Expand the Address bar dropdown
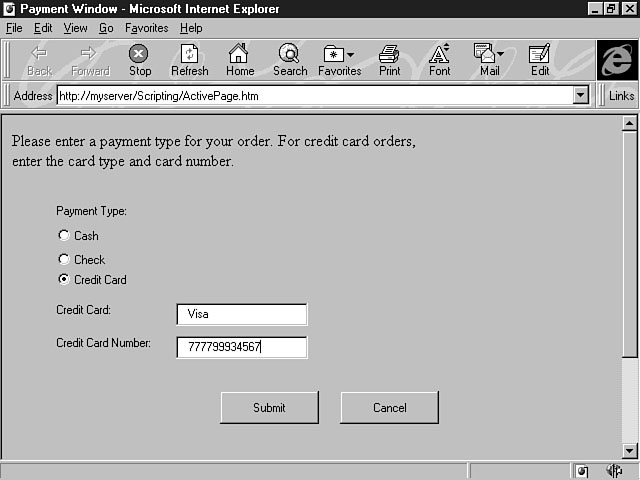The height and width of the screenshot is (480, 640). (x=580, y=95)
